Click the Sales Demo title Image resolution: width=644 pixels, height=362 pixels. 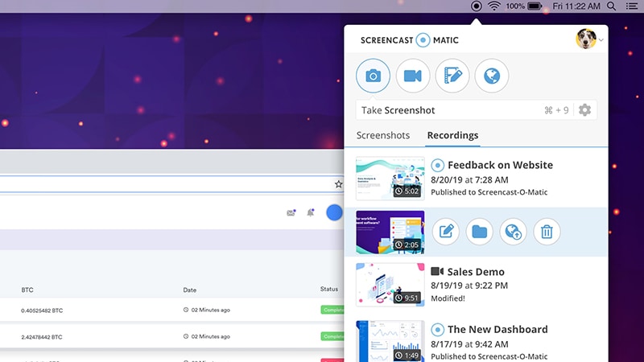tap(476, 272)
